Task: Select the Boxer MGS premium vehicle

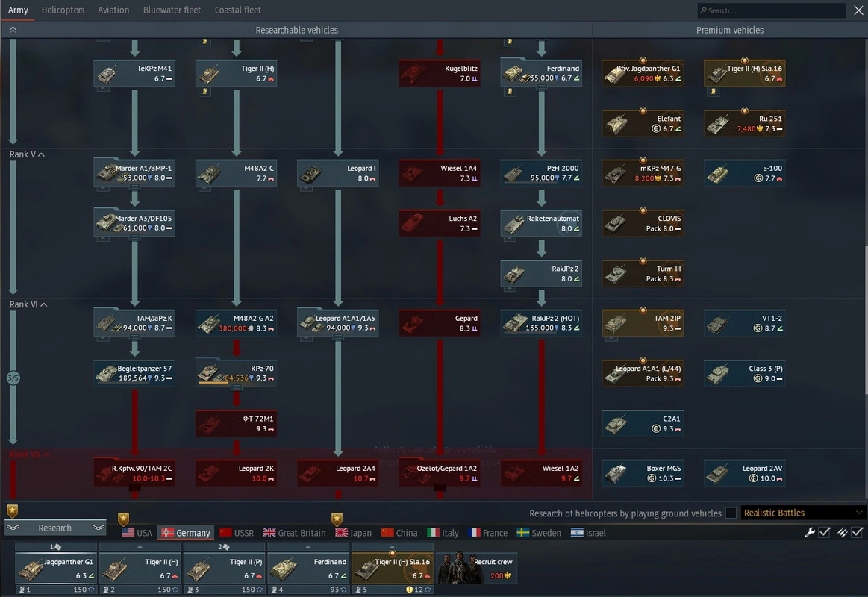Action: [x=643, y=473]
